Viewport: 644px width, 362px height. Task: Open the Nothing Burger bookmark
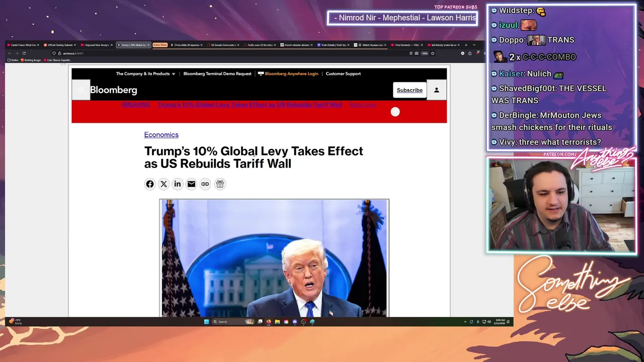(x=31, y=60)
